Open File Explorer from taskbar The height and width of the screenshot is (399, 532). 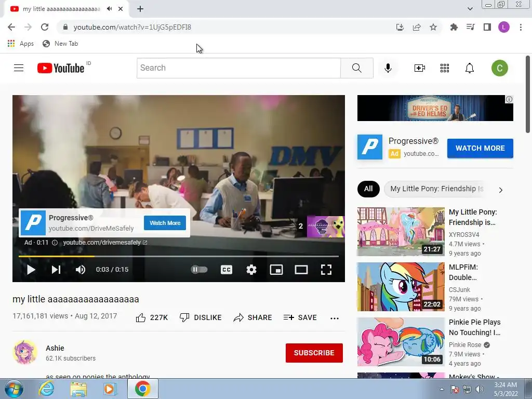78,389
